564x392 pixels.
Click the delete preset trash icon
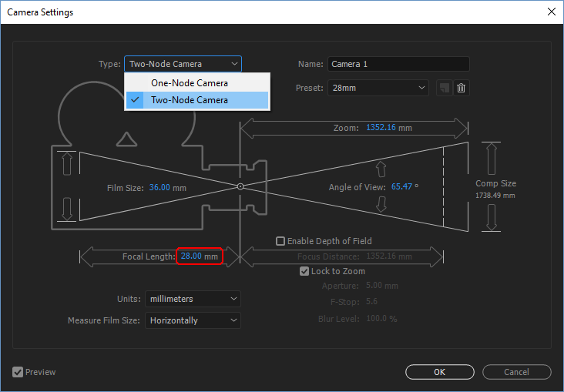pos(461,88)
